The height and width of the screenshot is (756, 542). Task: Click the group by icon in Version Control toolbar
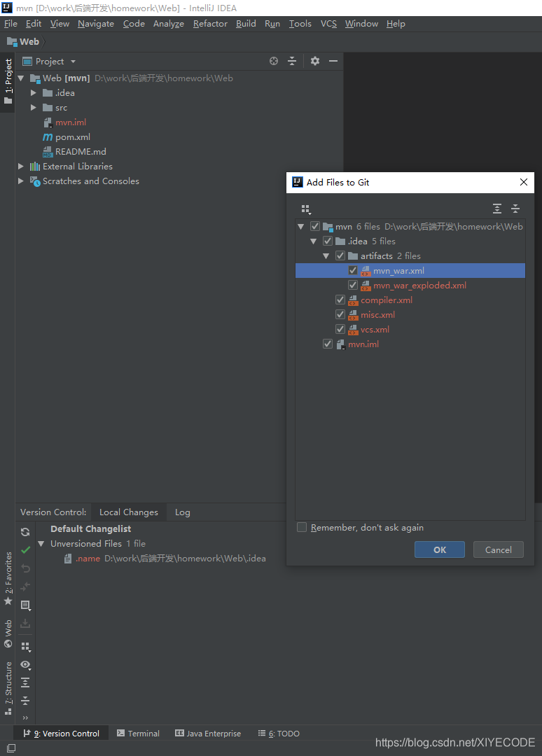pos(25,647)
